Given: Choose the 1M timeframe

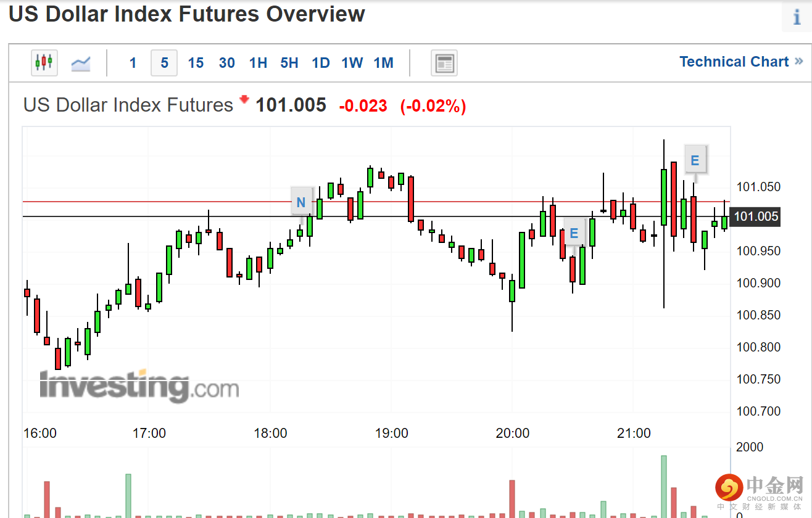Looking at the screenshot, I should [384, 63].
